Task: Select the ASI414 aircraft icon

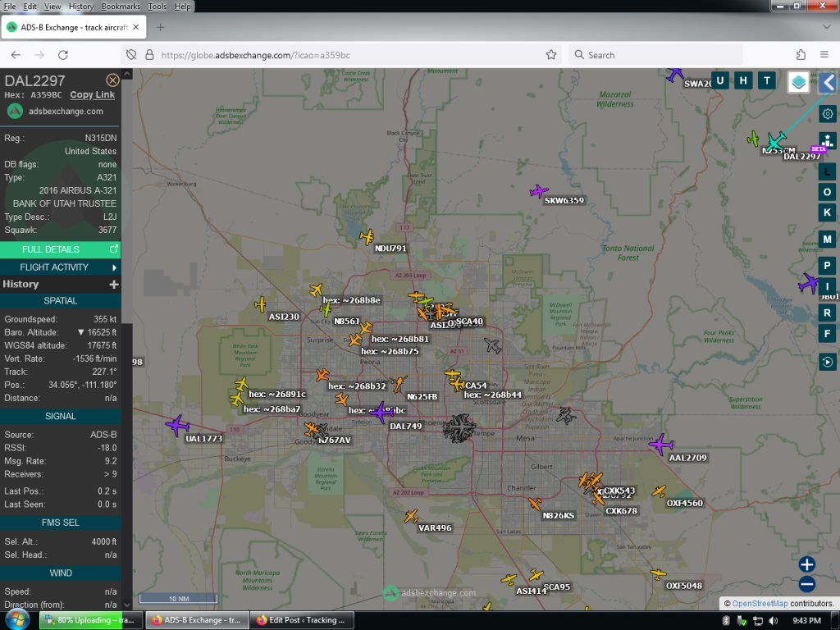Action: click(x=509, y=580)
